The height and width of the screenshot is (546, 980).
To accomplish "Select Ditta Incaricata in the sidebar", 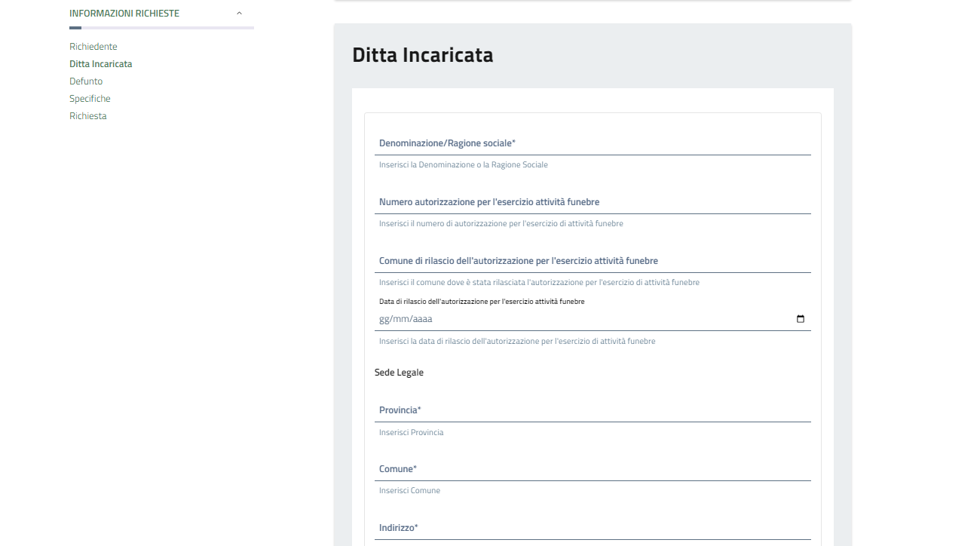I will click(100, 64).
